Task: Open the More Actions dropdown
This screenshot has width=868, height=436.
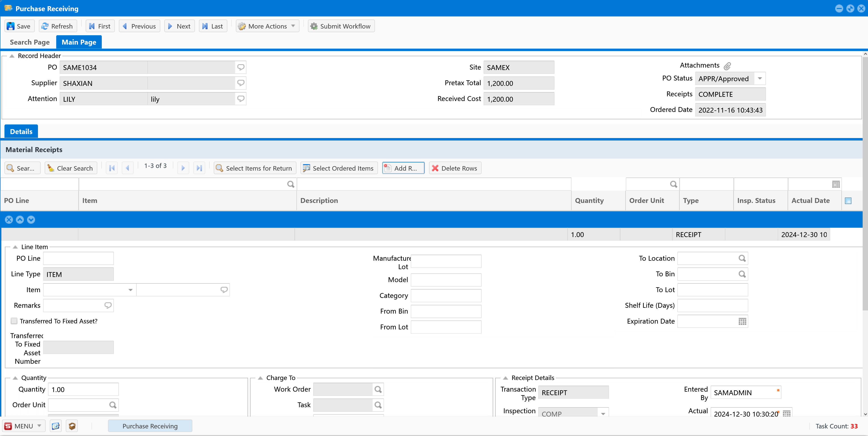Action: coord(267,26)
